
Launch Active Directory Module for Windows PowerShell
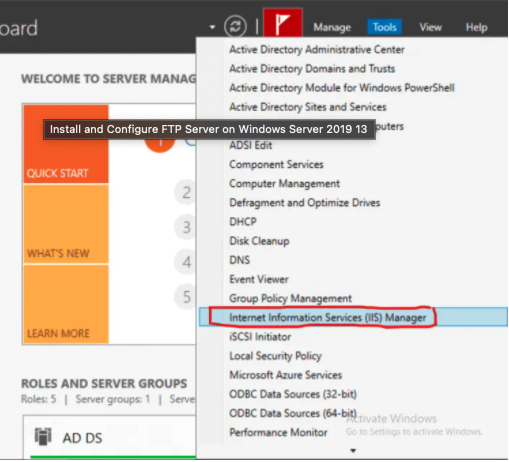click(342, 88)
